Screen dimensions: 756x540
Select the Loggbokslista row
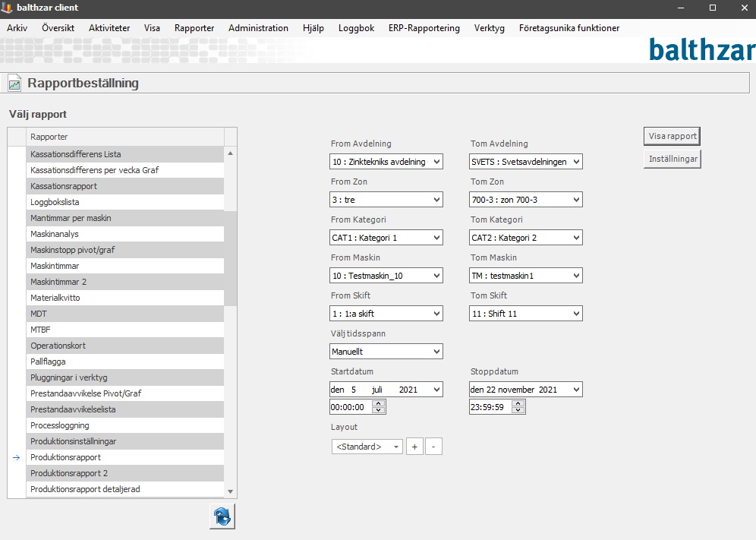click(x=125, y=202)
